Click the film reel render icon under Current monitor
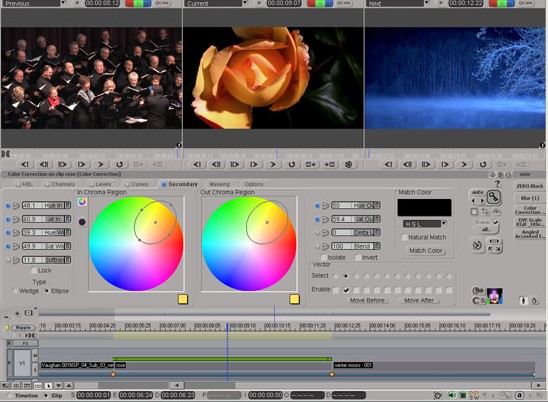Screen dimensions: 548x402 click(x=348, y=164)
